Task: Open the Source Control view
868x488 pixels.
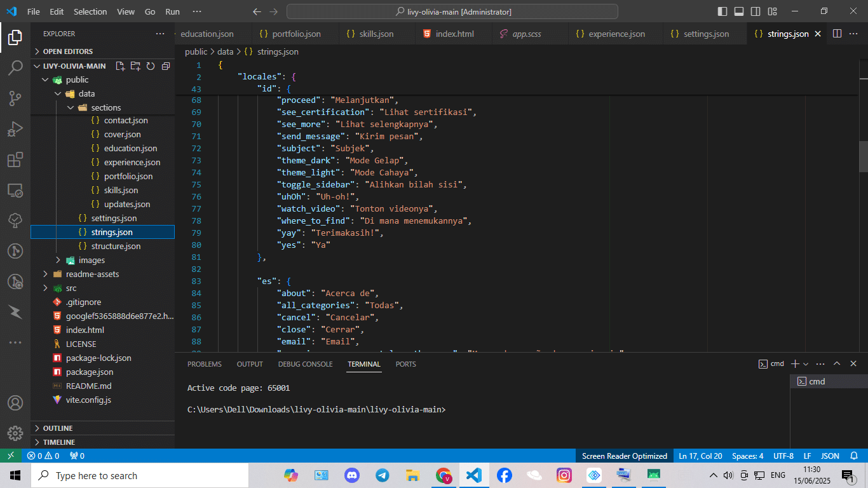Action: point(15,98)
